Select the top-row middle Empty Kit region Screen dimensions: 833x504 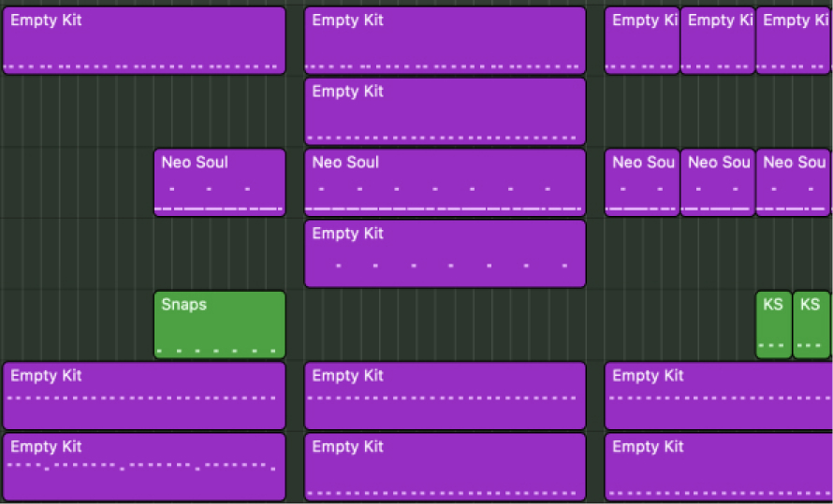pyautogui.click(x=446, y=40)
